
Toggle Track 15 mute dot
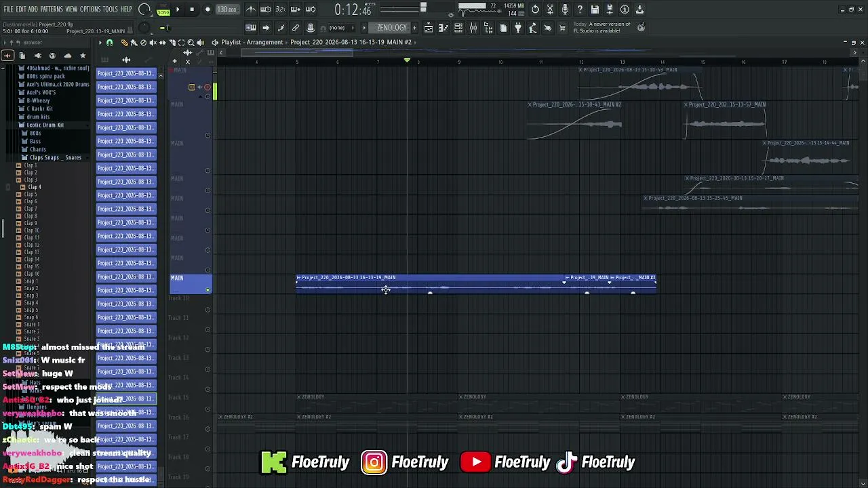[208, 409]
